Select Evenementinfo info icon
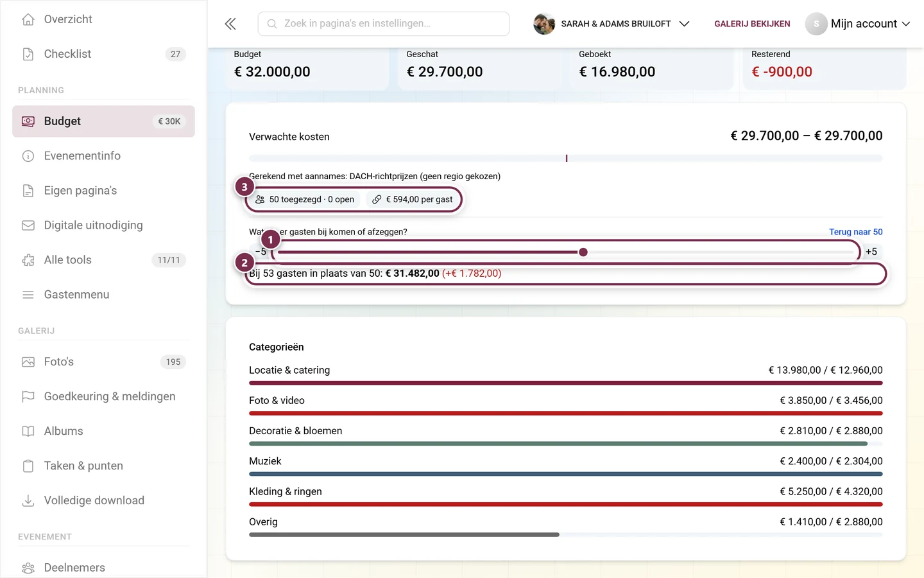This screenshot has width=924, height=578. [28, 155]
